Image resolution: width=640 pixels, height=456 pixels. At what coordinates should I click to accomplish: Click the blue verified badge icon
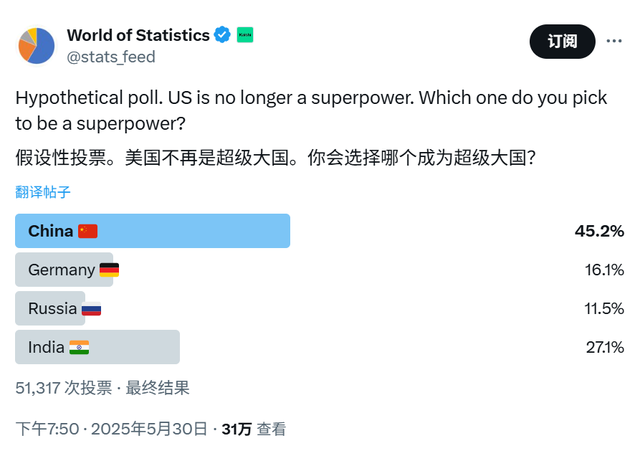click(222, 35)
